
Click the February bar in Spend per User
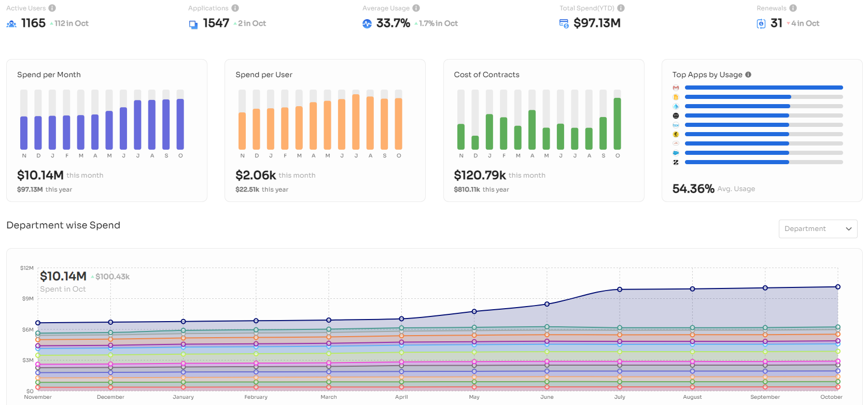point(285,128)
